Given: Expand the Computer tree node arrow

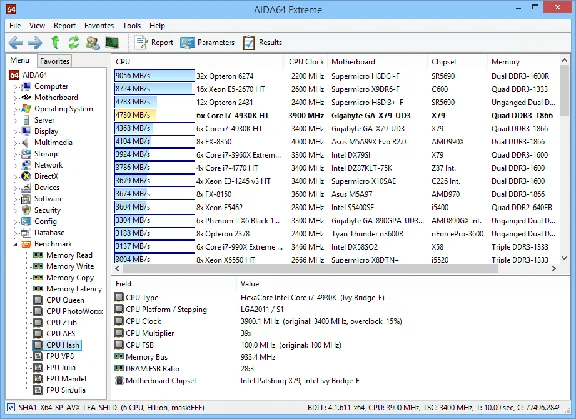Looking at the screenshot, I should (x=15, y=87).
